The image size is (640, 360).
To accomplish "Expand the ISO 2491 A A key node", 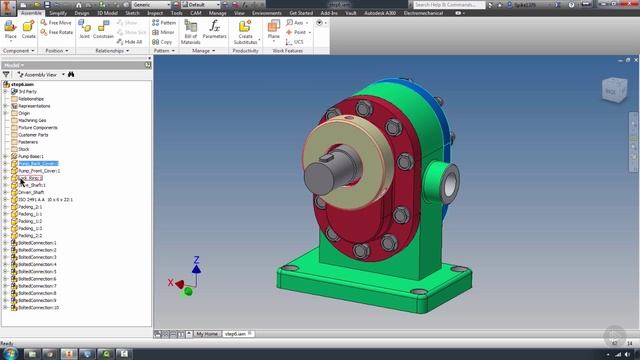I will click(x=6, y=200).
